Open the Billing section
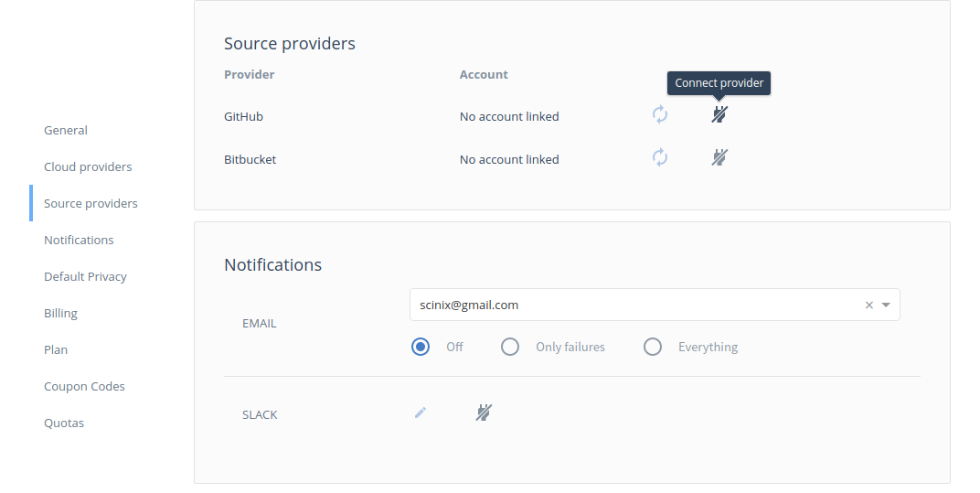The width and height of the screenshot is (980, 493). [x=60, y=313]
